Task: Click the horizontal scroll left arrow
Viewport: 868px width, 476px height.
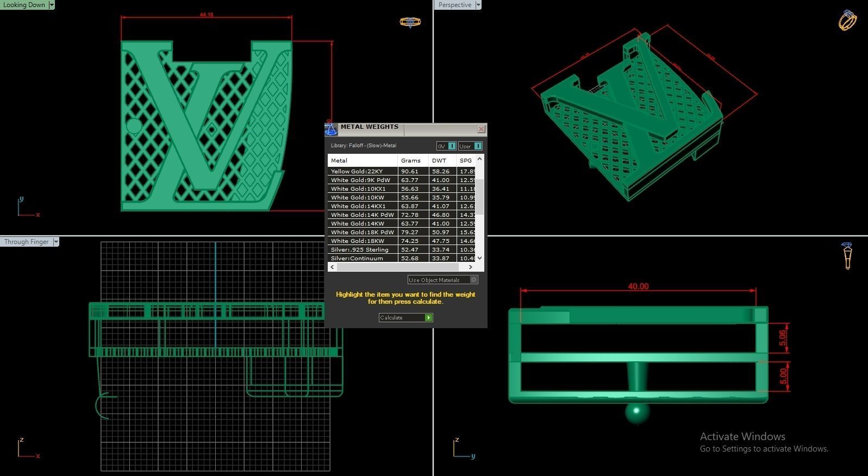Action: (x=332, y=267)
